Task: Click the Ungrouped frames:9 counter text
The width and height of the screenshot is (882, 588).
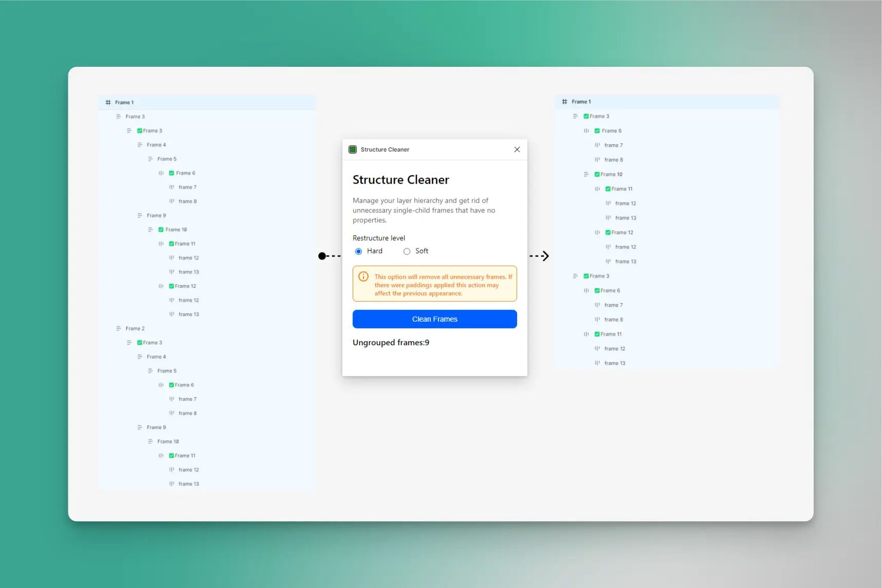Action: (391, 343)
